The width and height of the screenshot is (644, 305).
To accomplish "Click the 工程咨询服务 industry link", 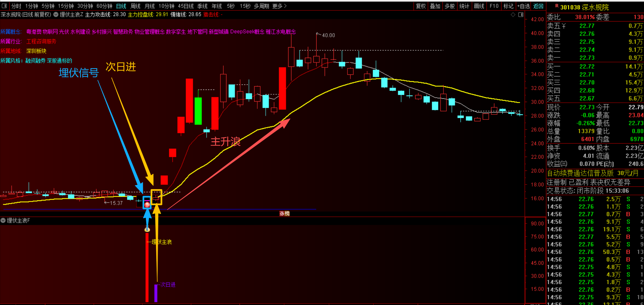I will [41, 41].
